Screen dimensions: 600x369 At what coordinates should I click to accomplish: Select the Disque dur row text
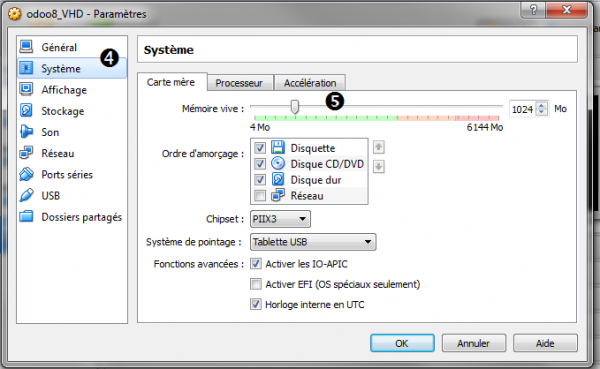tap(316, 180)
